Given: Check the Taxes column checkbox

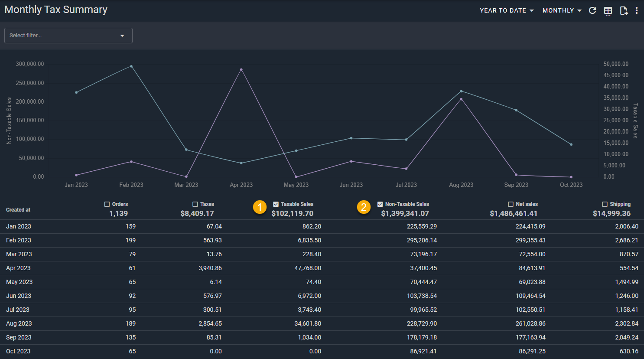Looking at the screenshot, I should (195, 204).
